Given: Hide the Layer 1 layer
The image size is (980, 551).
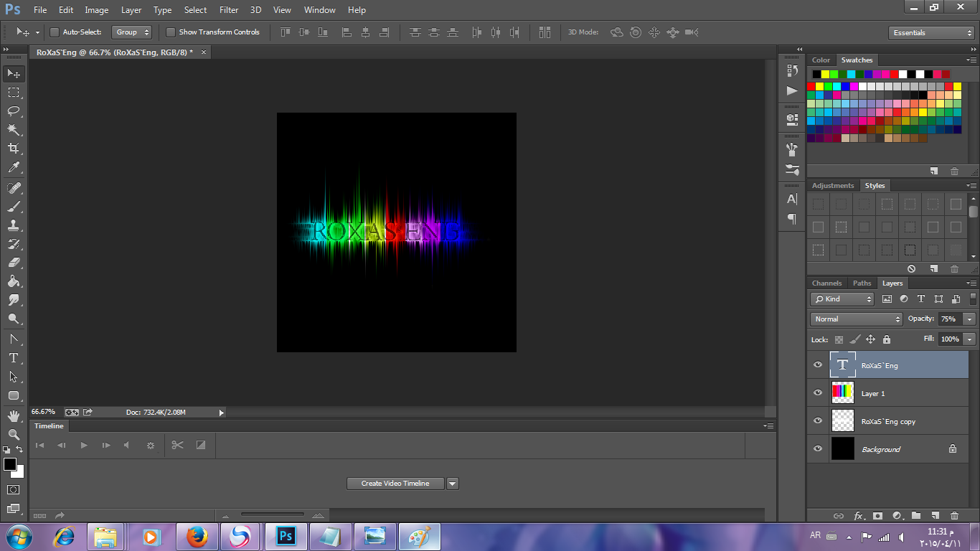Looking at the screenshot, I should coord(818,393).
